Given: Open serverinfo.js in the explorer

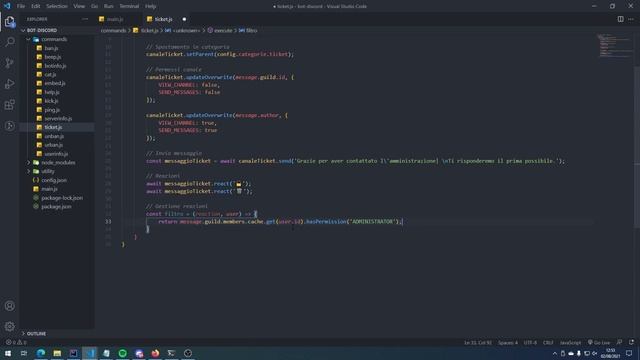Looking at the screenshot, I should tap(58, 118).
